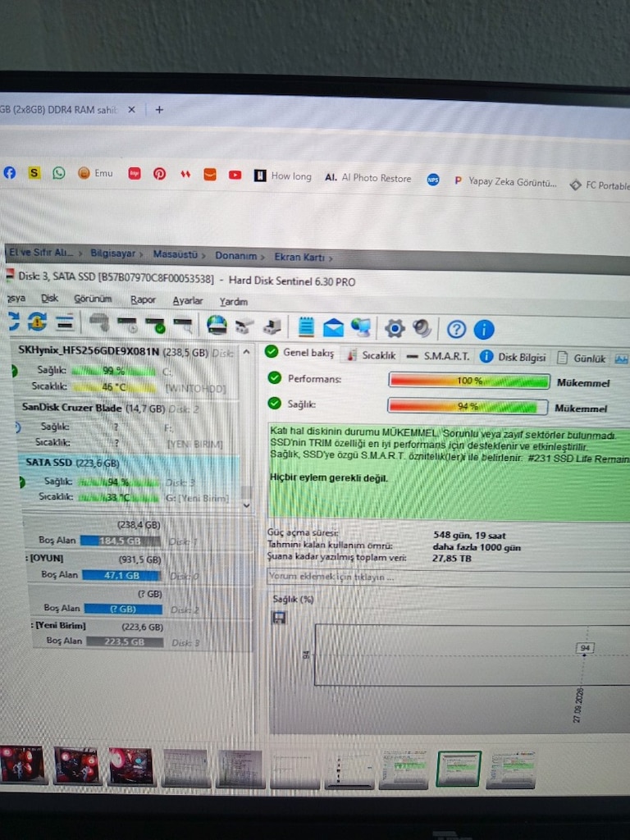
Task: Open the Disk menu
Action: (49, 298)
